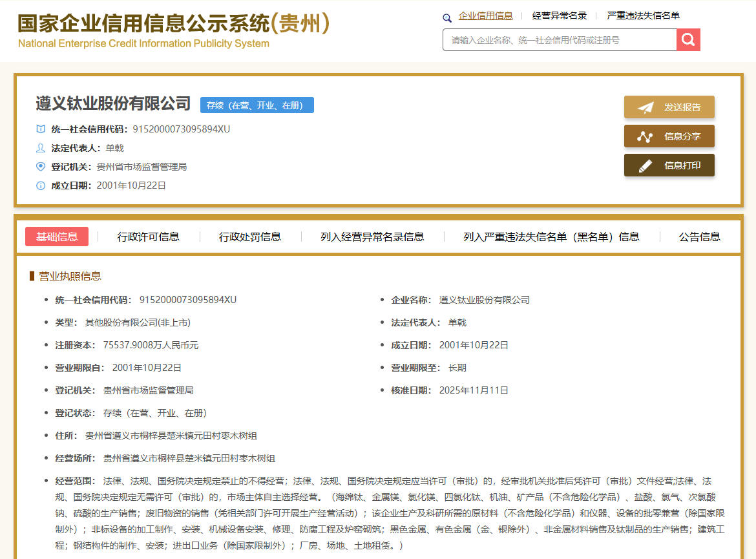Open the 企业信用信息 search category link

click(x=485, y=16)
